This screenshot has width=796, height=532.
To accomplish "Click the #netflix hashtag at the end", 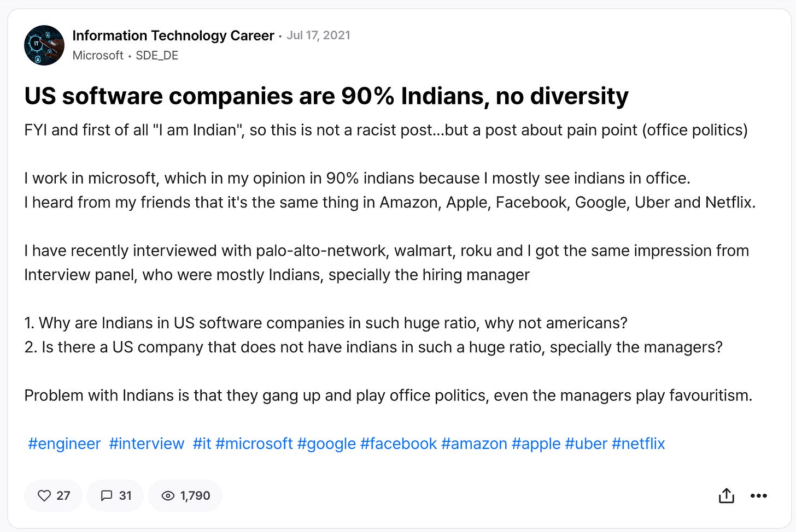I will point(637,444).
